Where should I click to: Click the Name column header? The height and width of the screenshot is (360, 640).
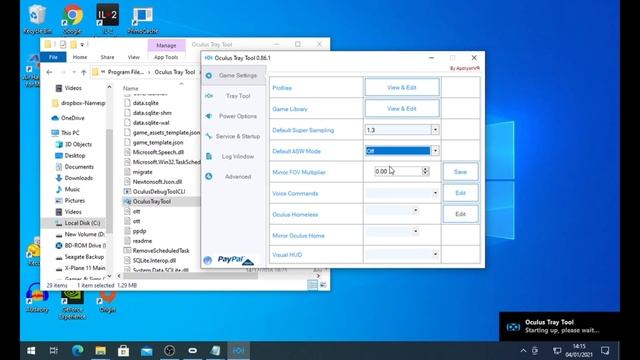[x=131, y=88]
